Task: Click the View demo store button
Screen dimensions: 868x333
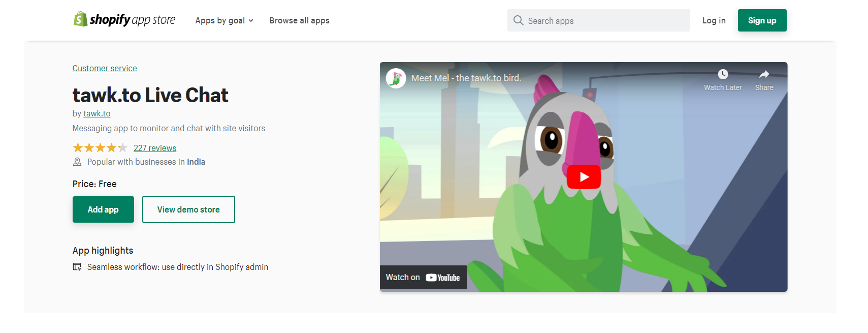Action: (188, 209)
